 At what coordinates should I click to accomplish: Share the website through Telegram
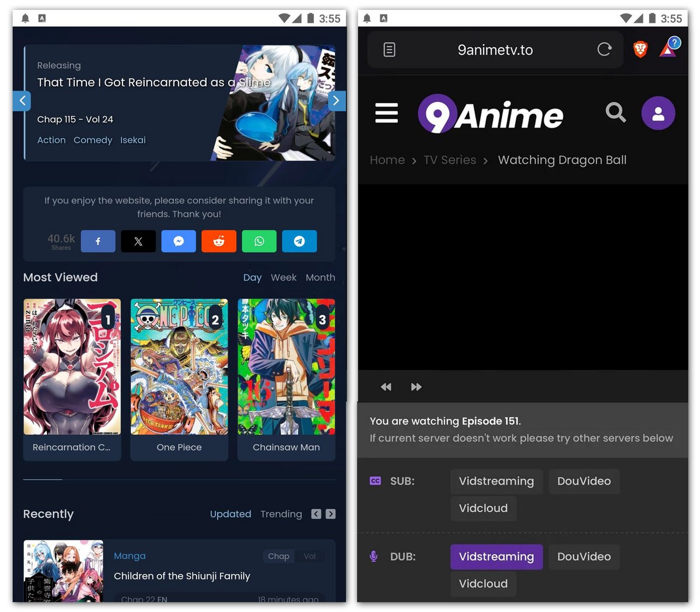[299, 241]
